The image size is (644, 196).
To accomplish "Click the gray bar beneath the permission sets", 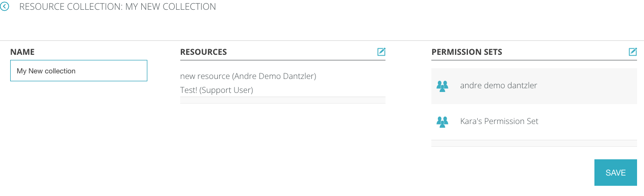I will [x=534, y=143].
